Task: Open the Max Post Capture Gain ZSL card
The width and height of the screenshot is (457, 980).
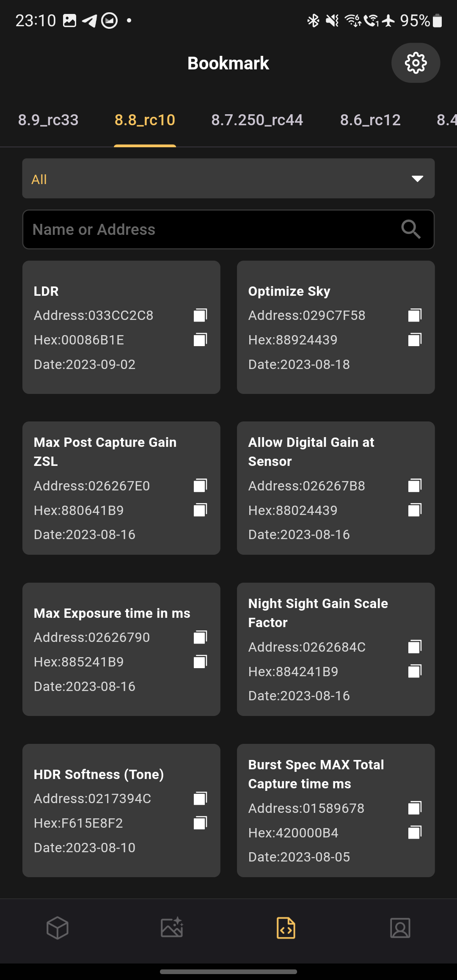Action: click(121, 488)
